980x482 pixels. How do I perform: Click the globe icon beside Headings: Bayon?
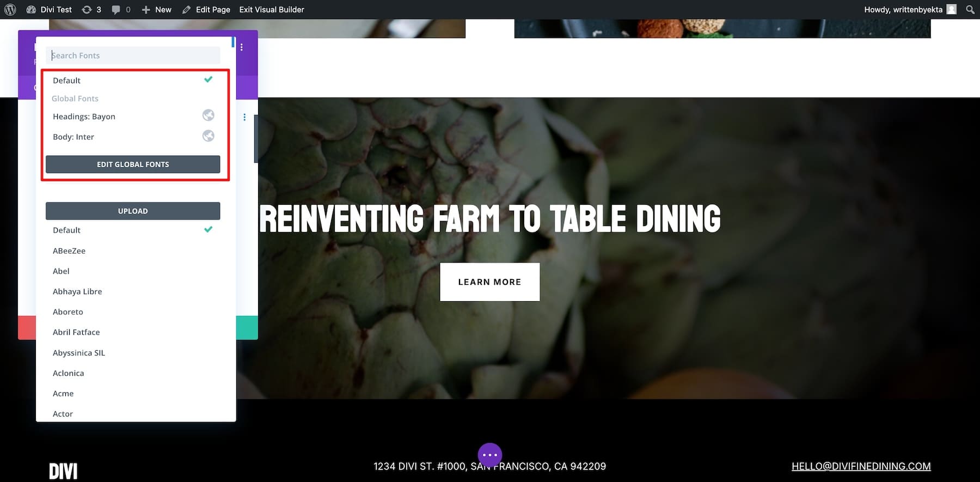(x=208, y=115)
